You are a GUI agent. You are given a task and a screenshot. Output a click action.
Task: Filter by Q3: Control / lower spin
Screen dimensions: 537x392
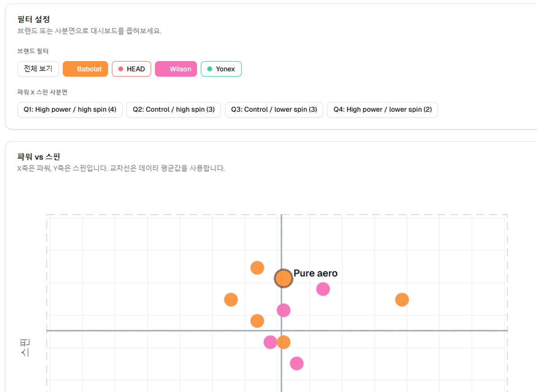point(274,110)
